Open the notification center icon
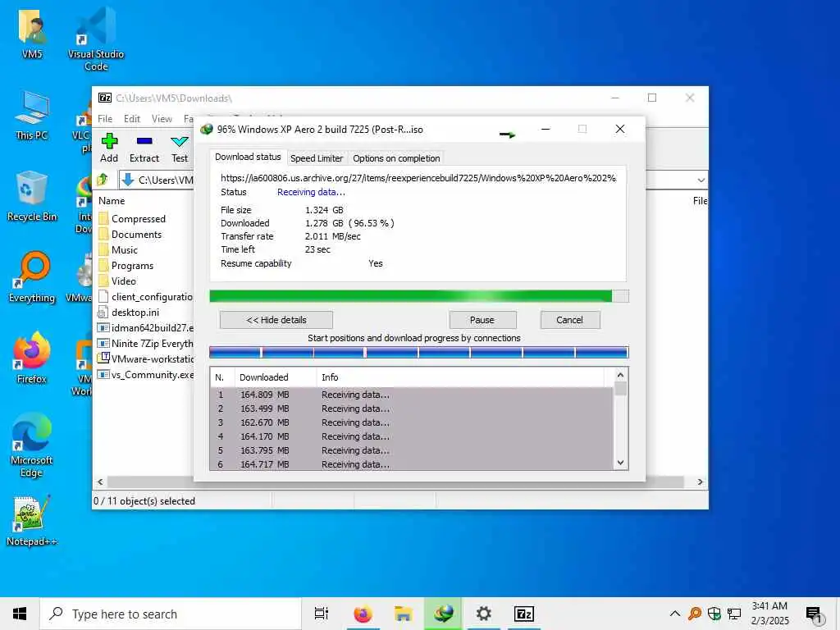Screen dimensions: 840x630 813,614
